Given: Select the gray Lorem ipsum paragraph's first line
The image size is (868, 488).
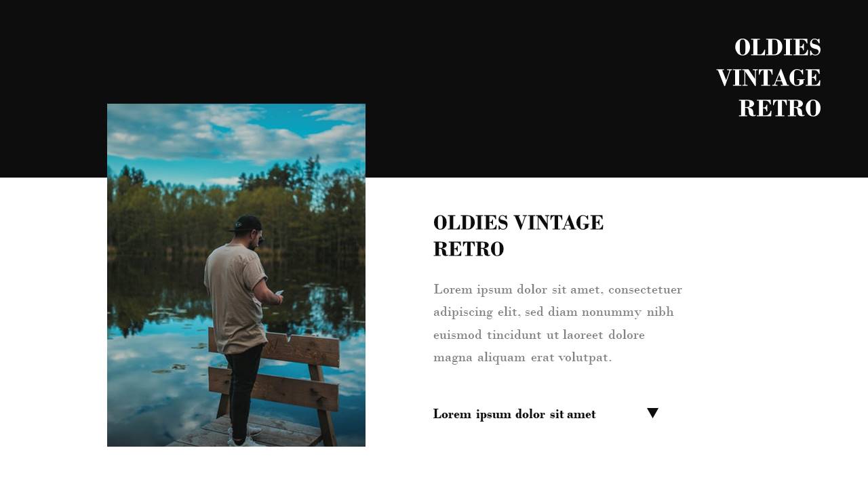Looking at the screenshot, I should [x=557, y=289].
